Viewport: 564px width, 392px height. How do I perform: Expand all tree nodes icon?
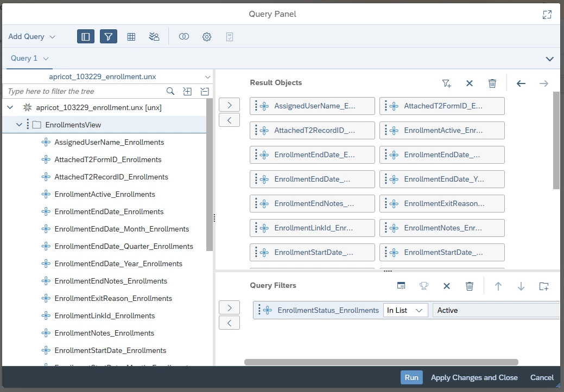tap(187, 91)
